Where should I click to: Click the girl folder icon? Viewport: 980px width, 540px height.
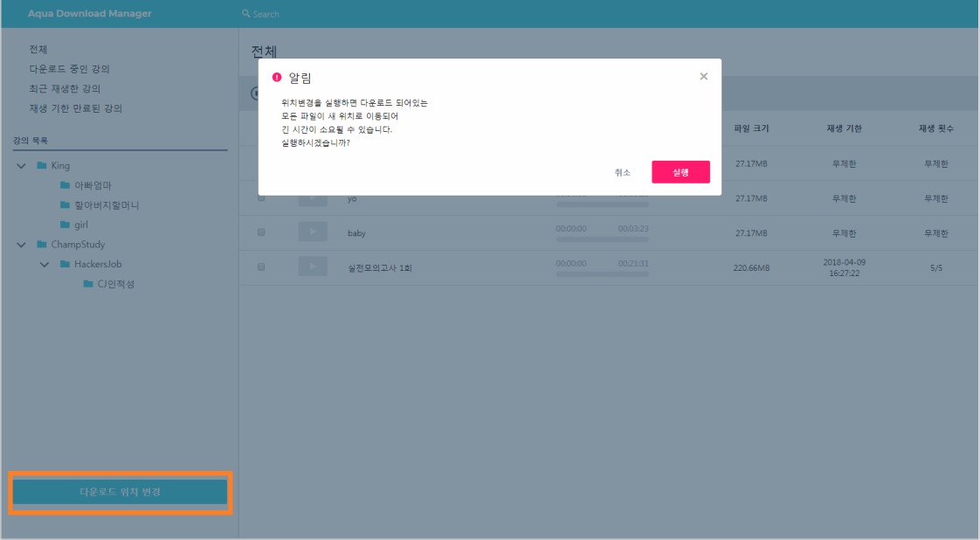pyautogui.click(x=65, y=225)
